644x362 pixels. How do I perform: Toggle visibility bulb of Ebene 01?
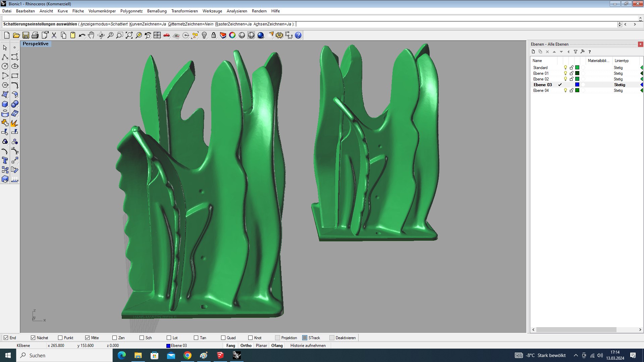(566, 73)
